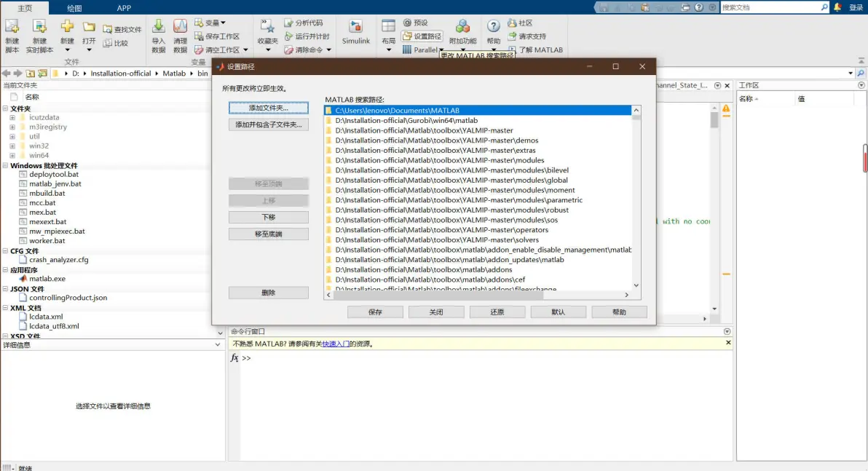The height and width of the screenshot is (471, 868).
Task: Click the 运行并计时 (Run and Time) tool
Action: coord(307,36)
